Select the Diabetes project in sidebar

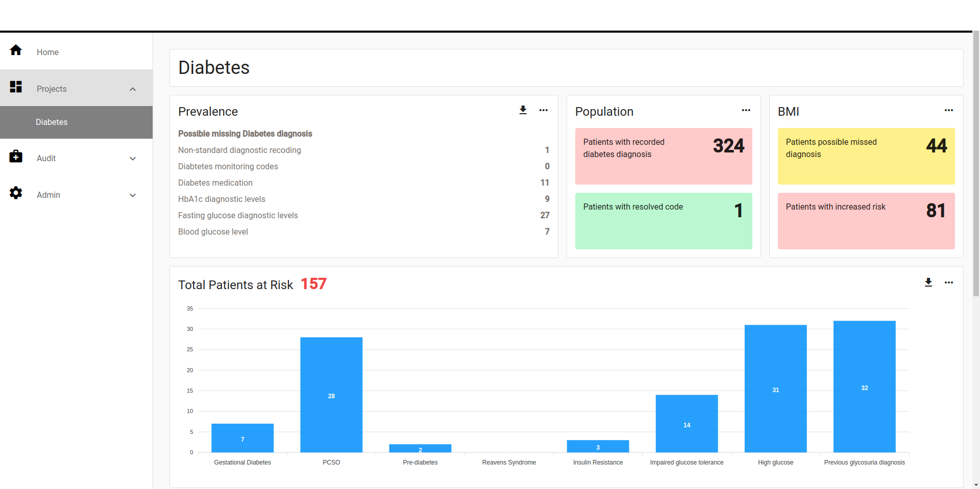(51, 122)
